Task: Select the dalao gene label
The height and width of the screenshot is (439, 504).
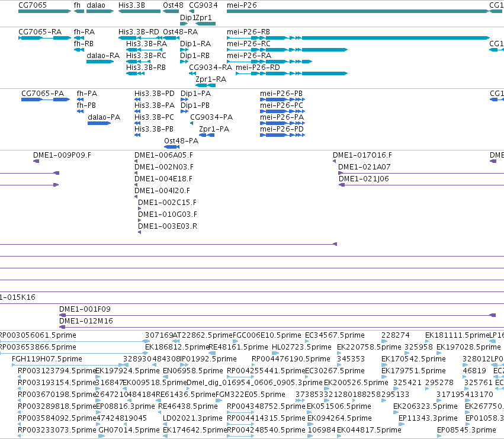Action: click(96, 5)
